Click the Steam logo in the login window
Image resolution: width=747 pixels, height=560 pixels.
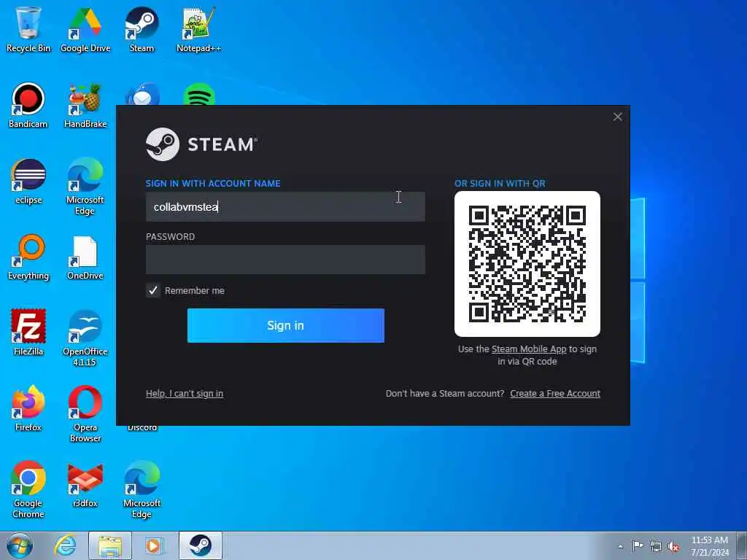pos(201,144)
